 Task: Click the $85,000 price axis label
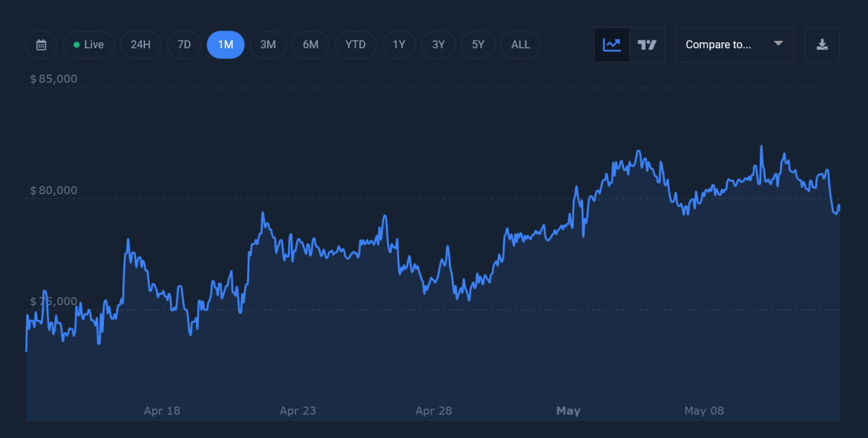53,79
